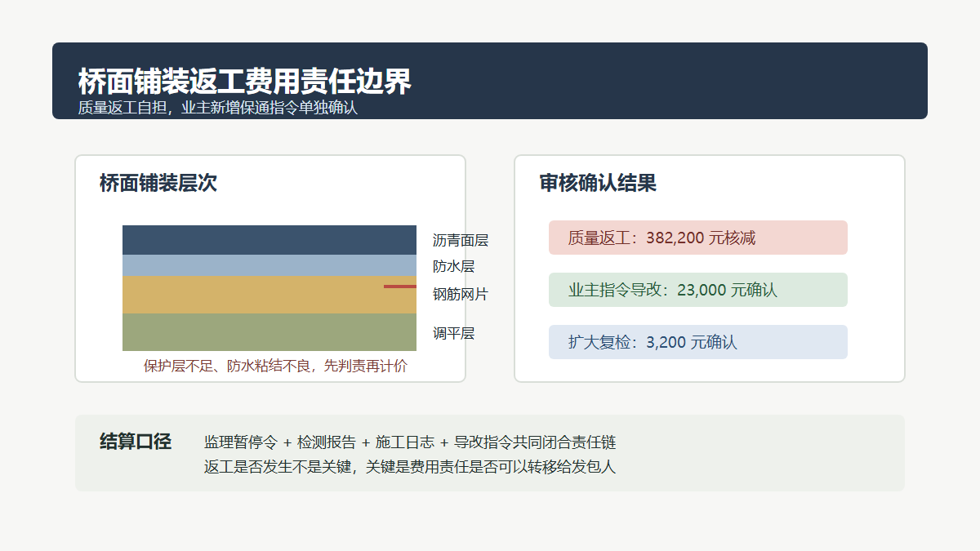
Task: Select the label 沥青面层
Action: point(461,240)
